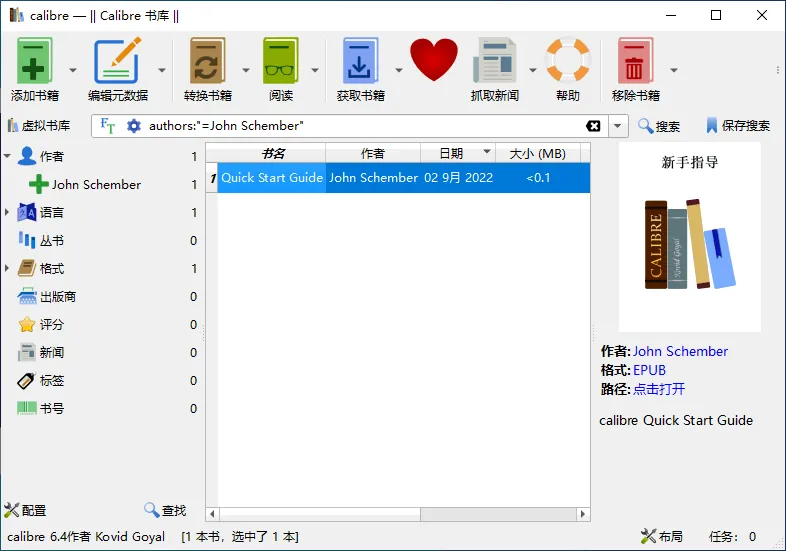Open the Edit metadata dropdown arrow
The width and height of the screenshot is (786, 551).
coord(162,70)
